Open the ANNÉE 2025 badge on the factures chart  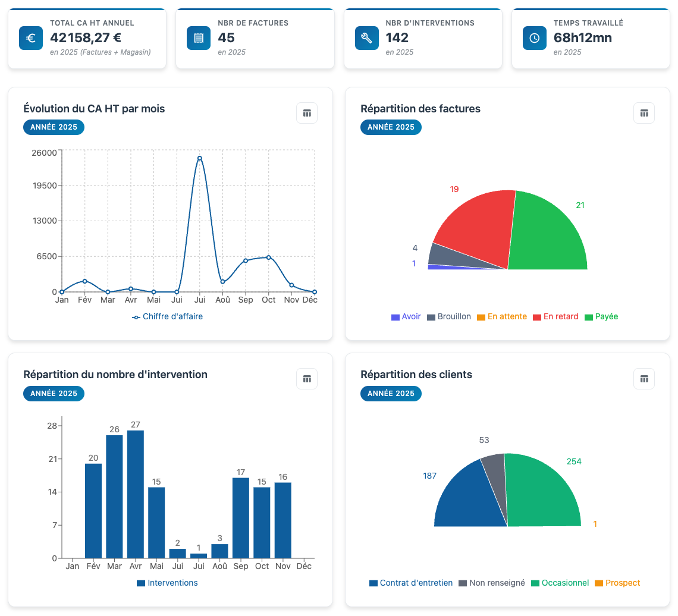tap(391, 127)
